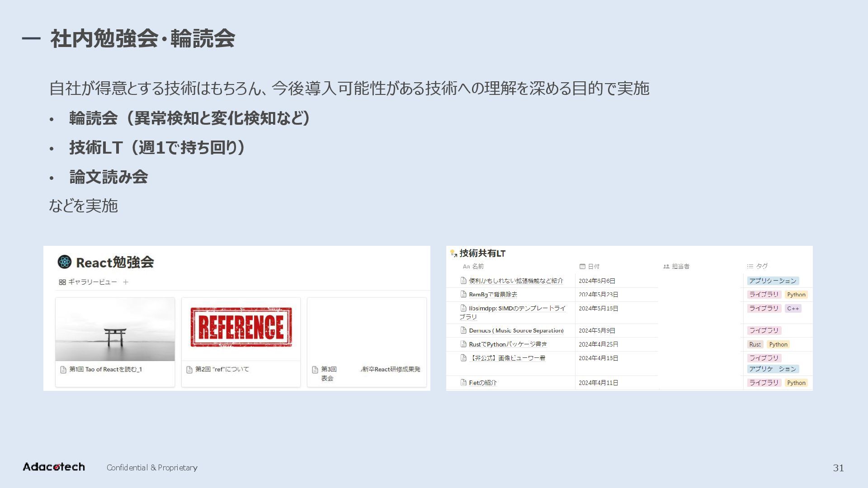Open the 第2回 "ref"について card title
This screenshot has width=868, height=488.
click(x=222, y=369)
